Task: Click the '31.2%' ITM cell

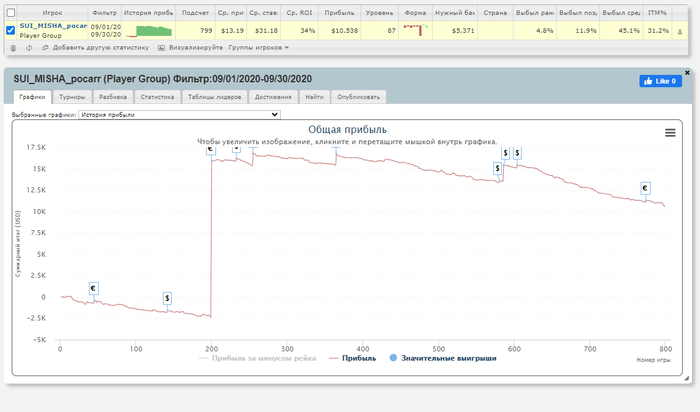Action: pyautogui.click(x=658, y=31)
